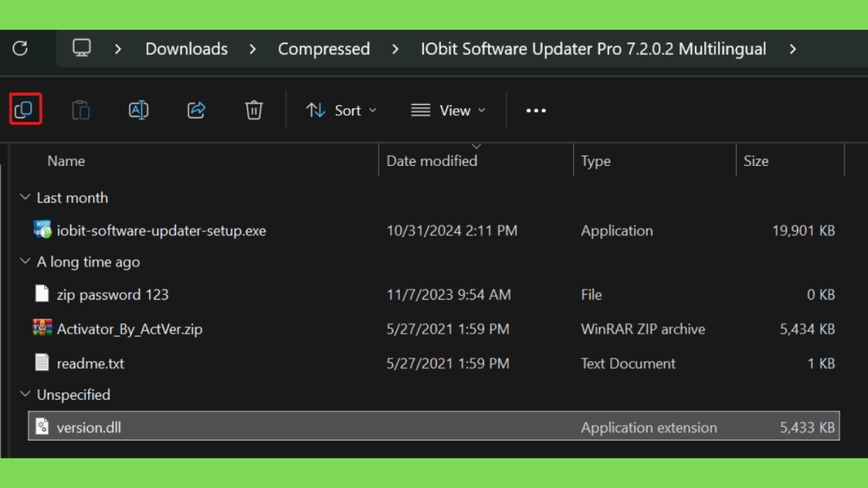Click the WinRAR ZIP archive type cell
The image size is (868, 488).
643,330
